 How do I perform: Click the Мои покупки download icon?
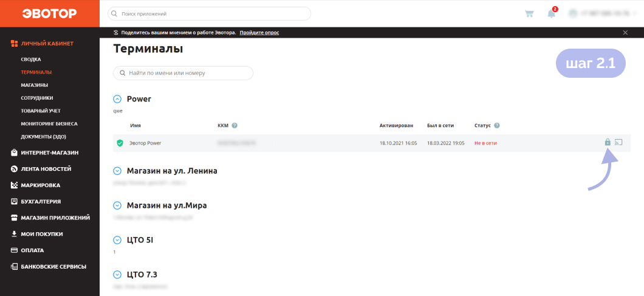click(x=14, y=234)
